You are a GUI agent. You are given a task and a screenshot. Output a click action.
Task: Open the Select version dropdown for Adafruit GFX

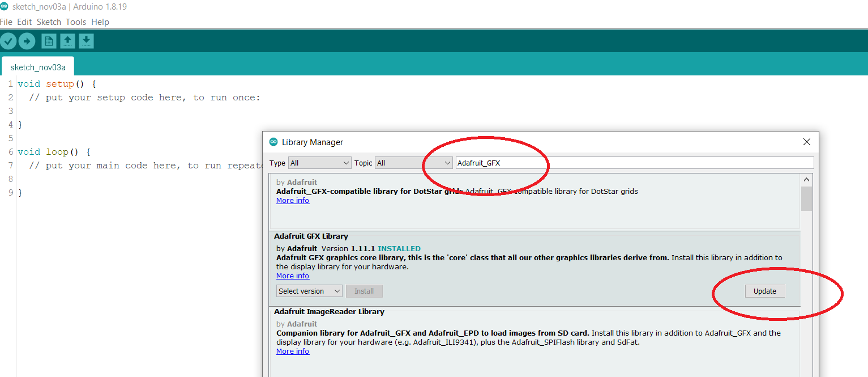pyautogui.click(x=309, y=291)
